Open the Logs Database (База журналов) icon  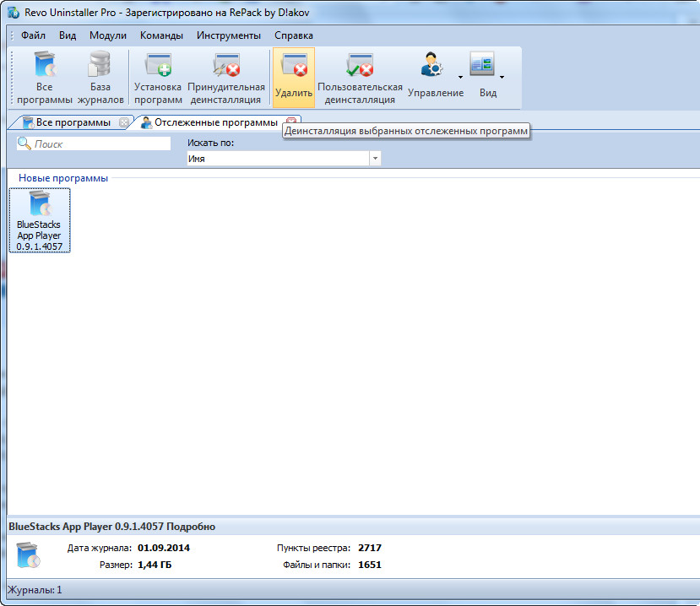coord(100,77)
